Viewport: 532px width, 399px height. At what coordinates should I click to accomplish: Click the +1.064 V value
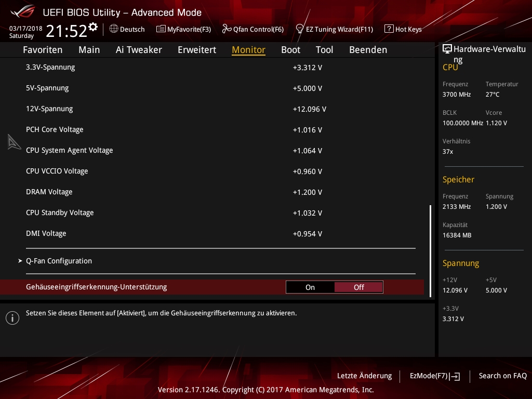(x=308, y=151)
